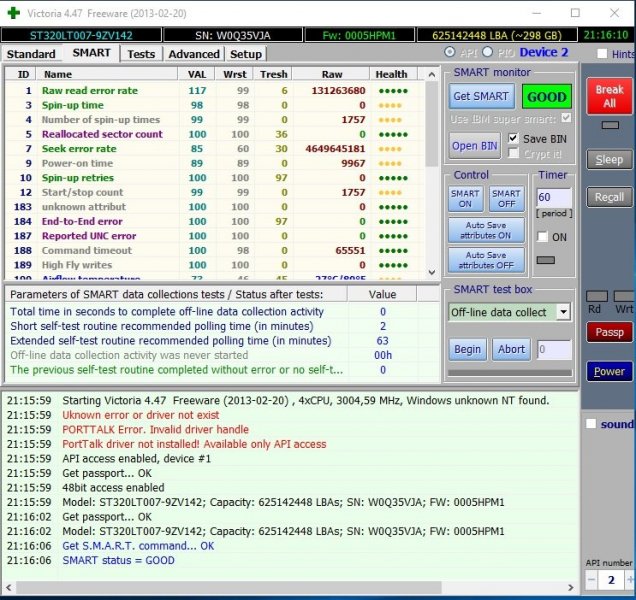Check the Timer ON checkbox
Viewport: 636px width, 600px height.
(543, 237)
